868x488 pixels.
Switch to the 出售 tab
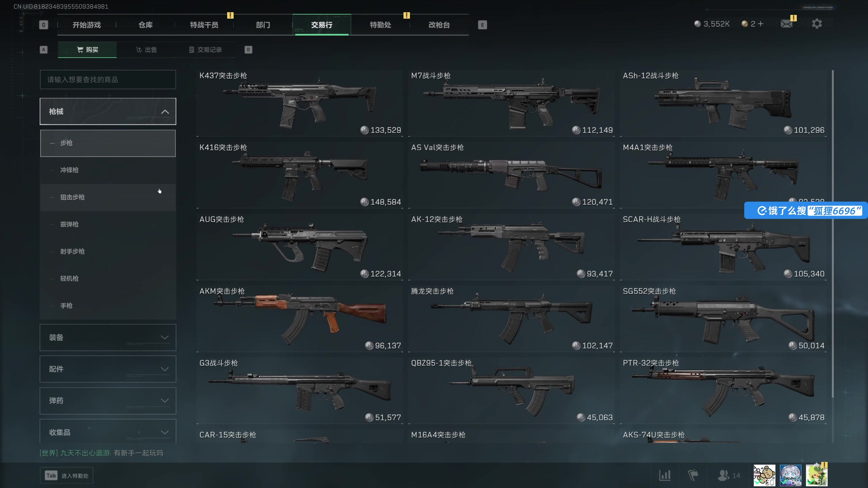click(146, 50)
